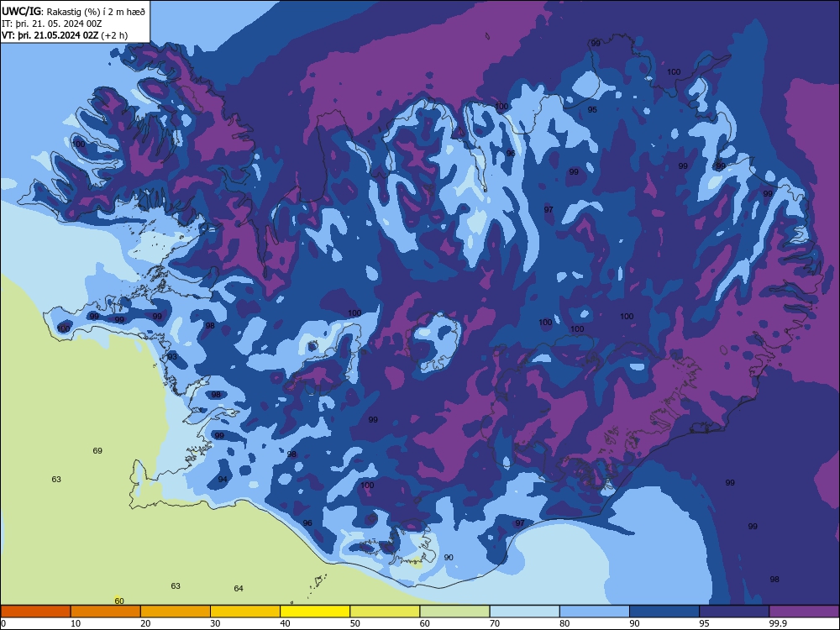Click the medium blue 90–95 legend swatch
The height and width of the screenshot is (630, 840).
[x=664, y=612]
